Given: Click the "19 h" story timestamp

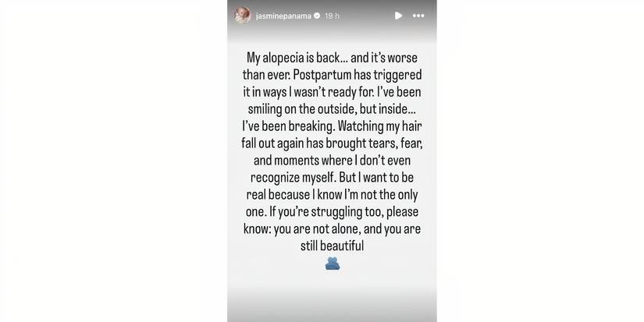Looking at the screenshot, I should tap(332, 16).
